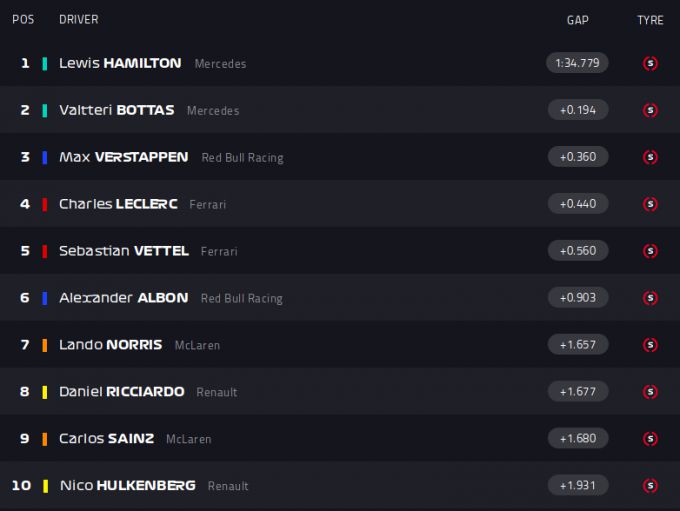
Task: Select Daniel Ricciardo driver name
Action: pos(121,392)
